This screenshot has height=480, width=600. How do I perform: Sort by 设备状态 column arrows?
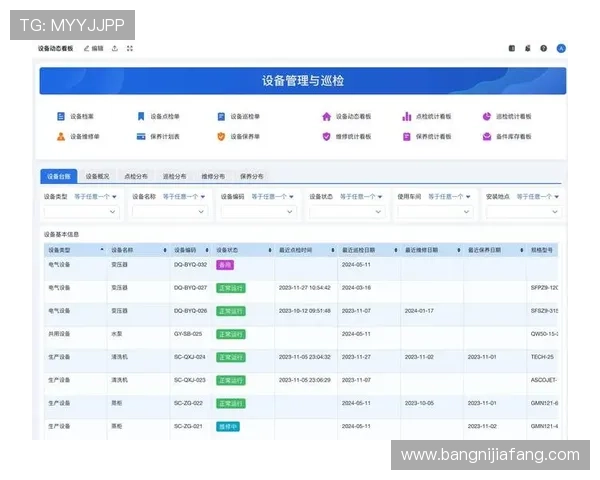point(270,250)
